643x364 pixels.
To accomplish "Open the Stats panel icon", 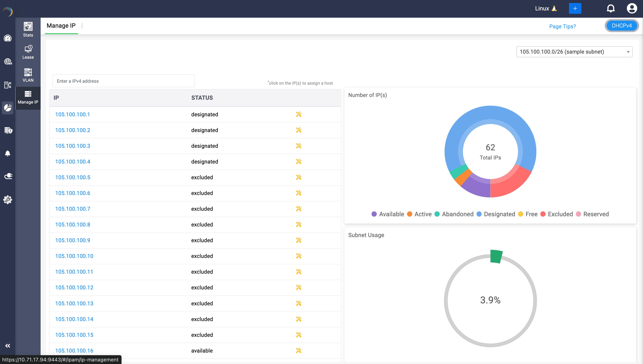I will point(28,29).
